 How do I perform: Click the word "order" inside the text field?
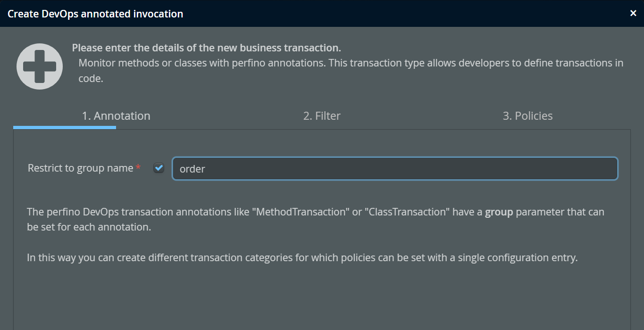(192, 169)
